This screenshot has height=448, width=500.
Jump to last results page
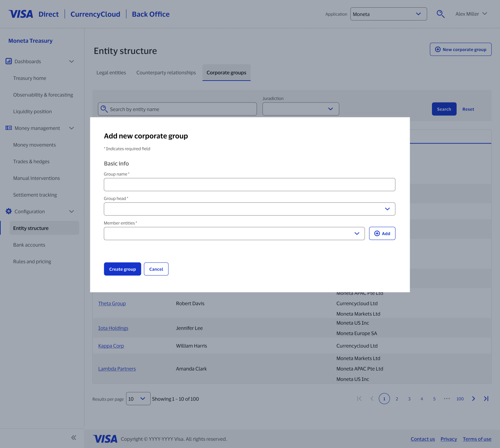pos(486,399)
